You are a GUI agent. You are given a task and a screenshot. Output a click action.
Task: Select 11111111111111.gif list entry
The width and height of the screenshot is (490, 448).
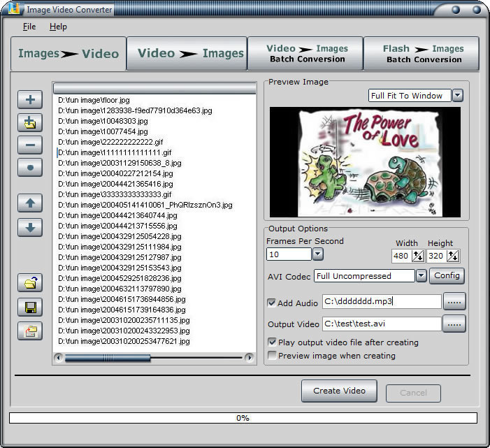[x=115, y=152]
